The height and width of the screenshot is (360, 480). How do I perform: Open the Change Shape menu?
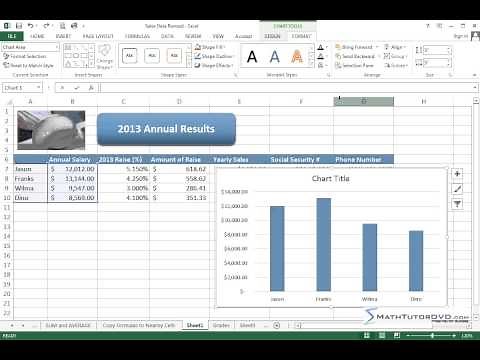coord(104,57)
